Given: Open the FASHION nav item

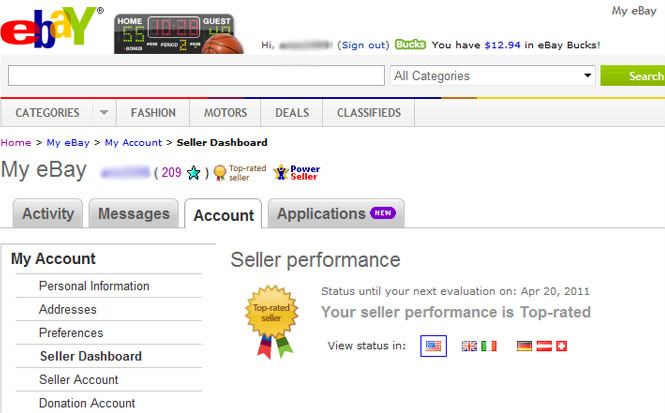Looking at the screenshot, I should click(x=153, y=113).
